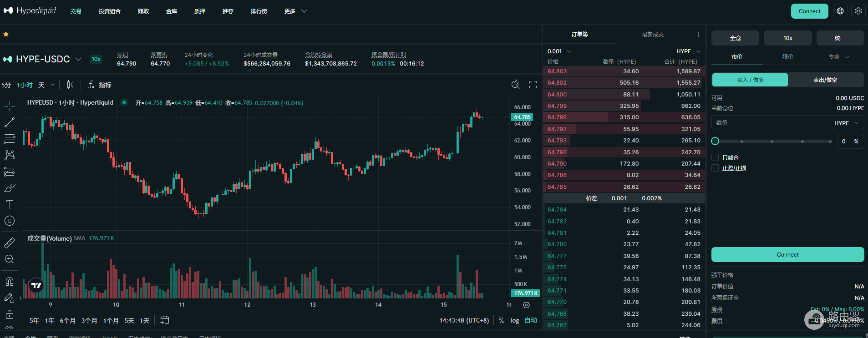Open the site settings gear
Viewport: 868px width, 338px height.
pos(858,11)
